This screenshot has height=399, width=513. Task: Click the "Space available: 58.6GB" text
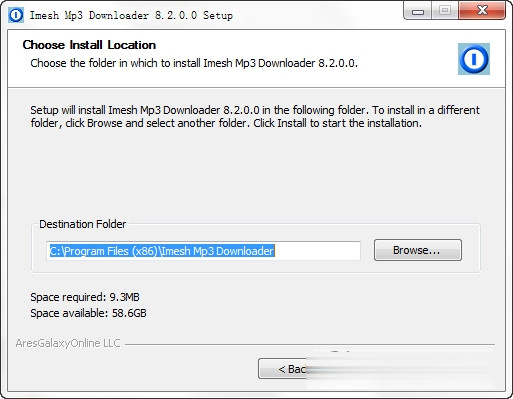point(88,313)
